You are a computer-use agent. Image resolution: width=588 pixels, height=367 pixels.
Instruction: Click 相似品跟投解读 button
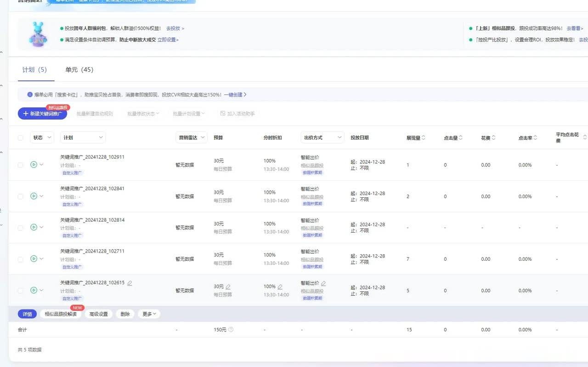(x=61, y=314)
